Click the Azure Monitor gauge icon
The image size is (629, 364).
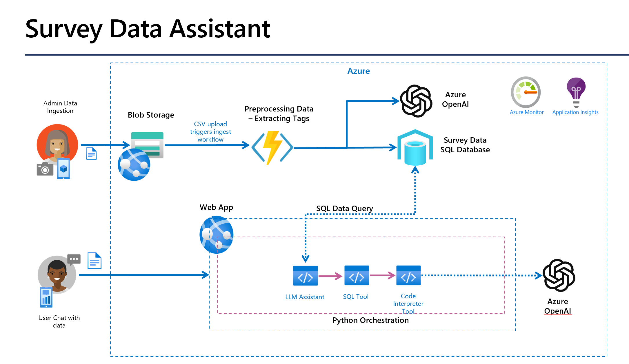tap(526, 92)
